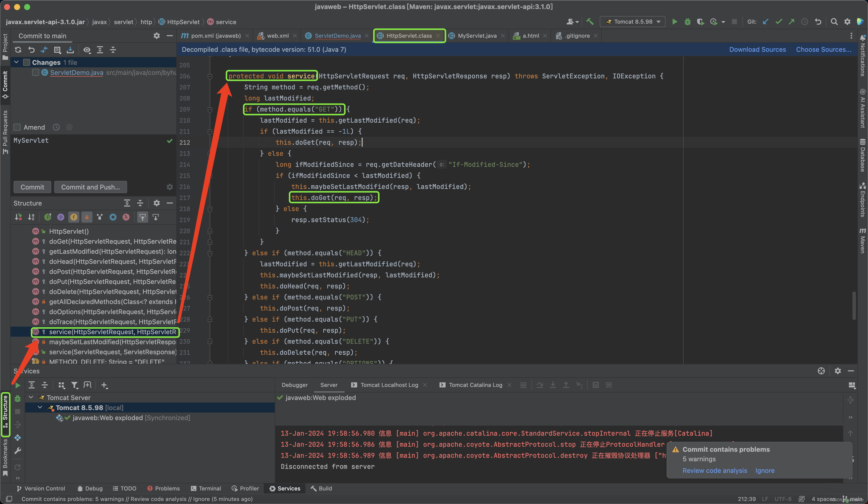This screenshot has width=868, height=504.
Task: Collapse the Changes group chevron
Action: click(16, 62)
